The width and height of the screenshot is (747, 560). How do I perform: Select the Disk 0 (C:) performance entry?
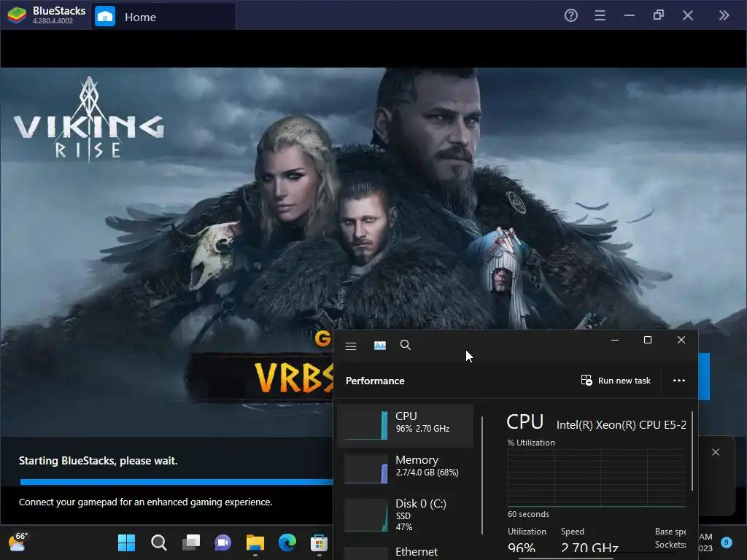pyautogui.click(x=406, y=514)
